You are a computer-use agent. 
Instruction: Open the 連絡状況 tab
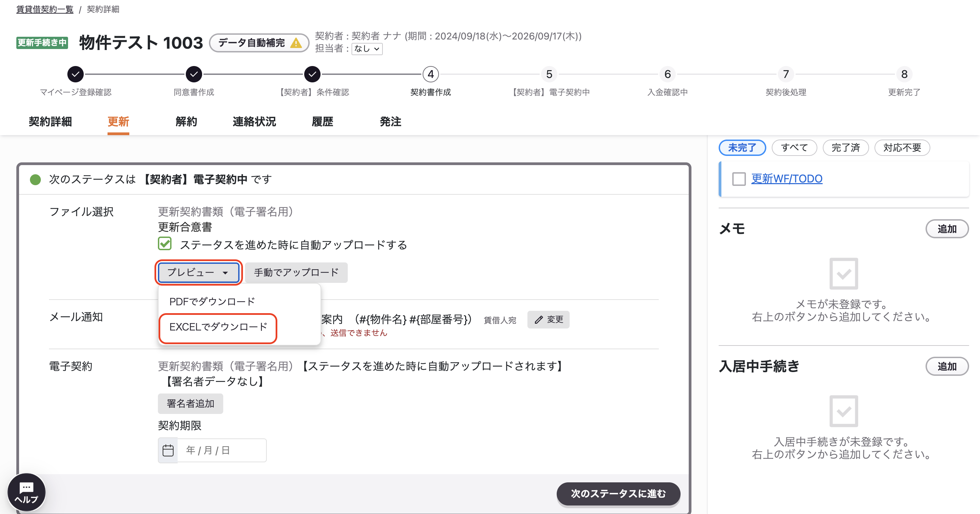(255, 122)
